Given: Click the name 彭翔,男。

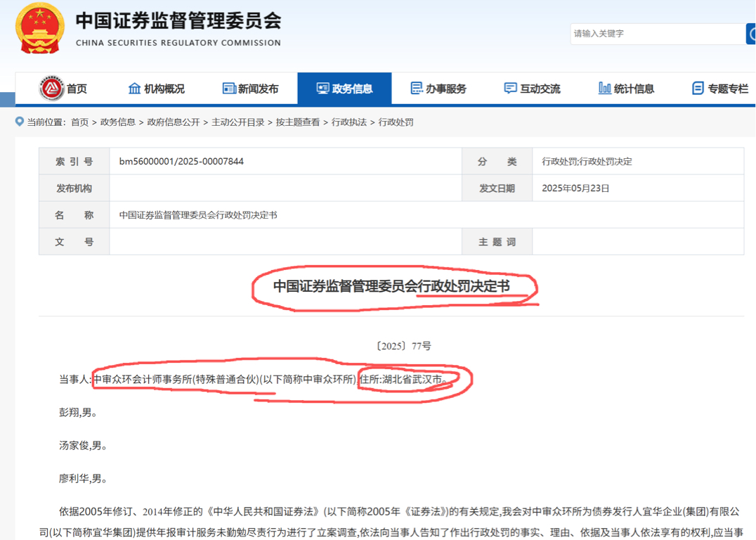Looking at the screenshot, I should tap(77, 412).
